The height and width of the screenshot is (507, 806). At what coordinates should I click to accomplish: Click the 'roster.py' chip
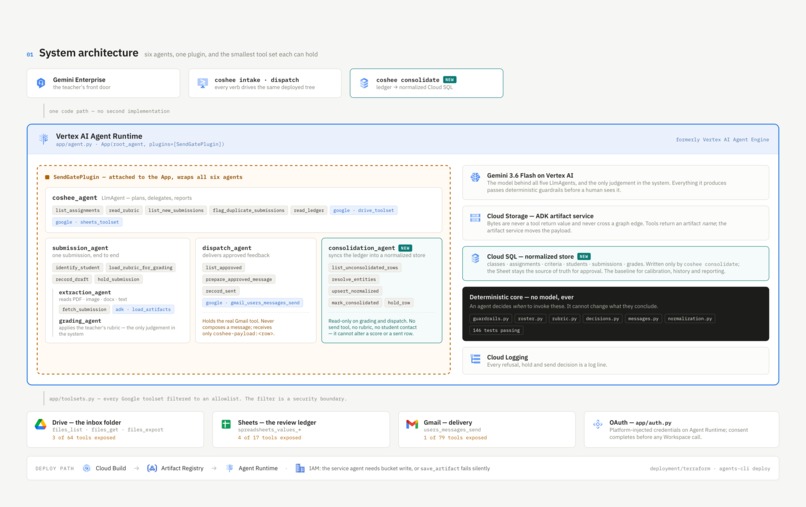click(530, 319)
